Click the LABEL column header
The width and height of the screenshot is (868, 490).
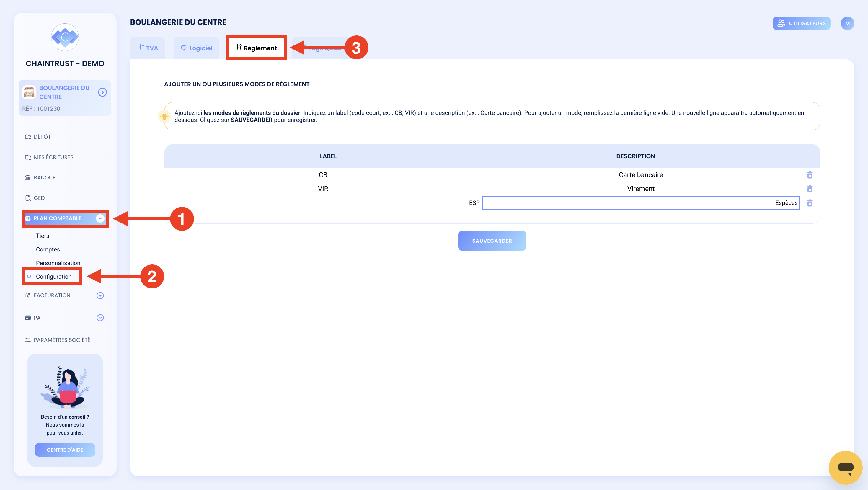pos(328,156)
